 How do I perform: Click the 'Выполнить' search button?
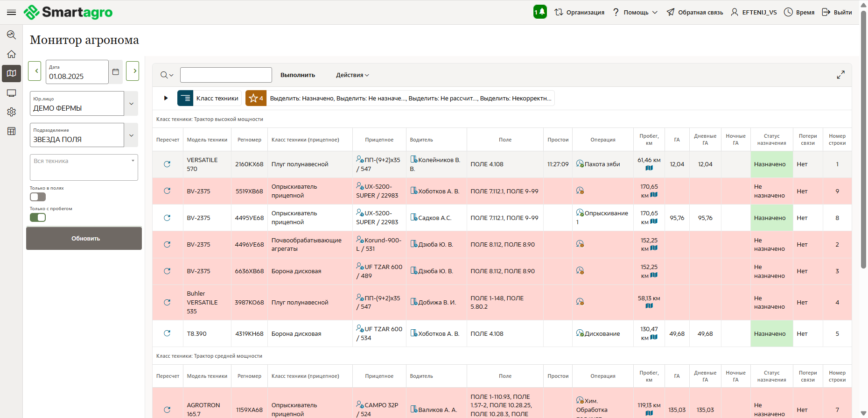click(x=298, y=75)
